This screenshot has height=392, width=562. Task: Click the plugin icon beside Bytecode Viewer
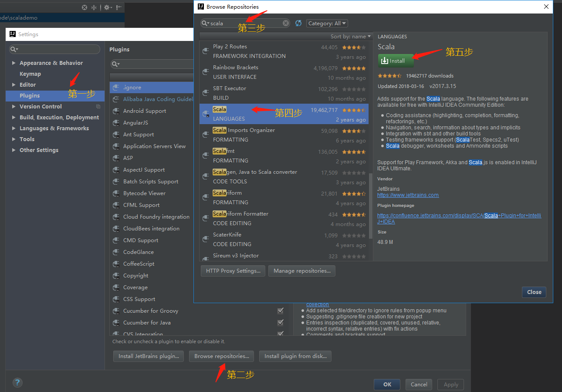116,193
